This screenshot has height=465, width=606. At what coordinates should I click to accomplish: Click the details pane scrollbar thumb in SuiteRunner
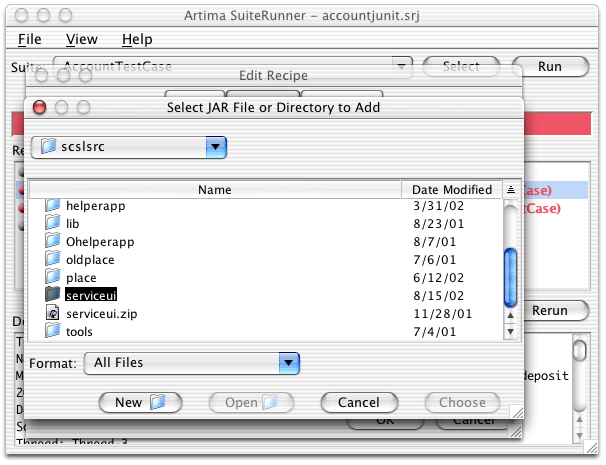(x=580, y=350)
